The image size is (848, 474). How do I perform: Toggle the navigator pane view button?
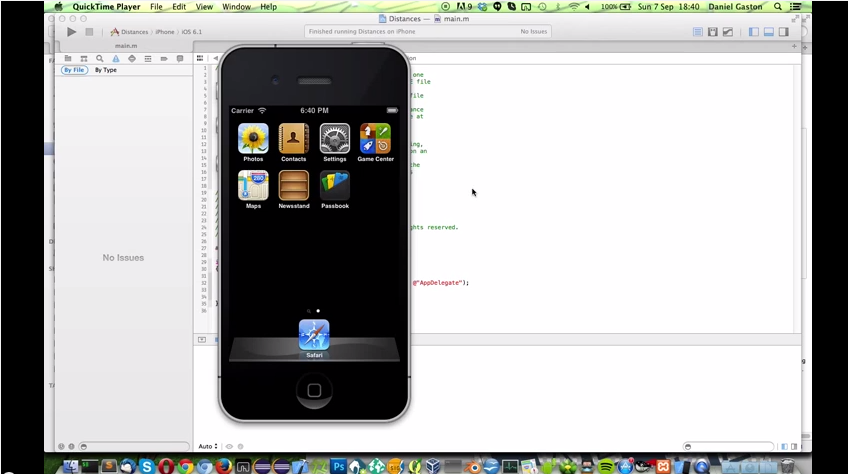[753, 32]
